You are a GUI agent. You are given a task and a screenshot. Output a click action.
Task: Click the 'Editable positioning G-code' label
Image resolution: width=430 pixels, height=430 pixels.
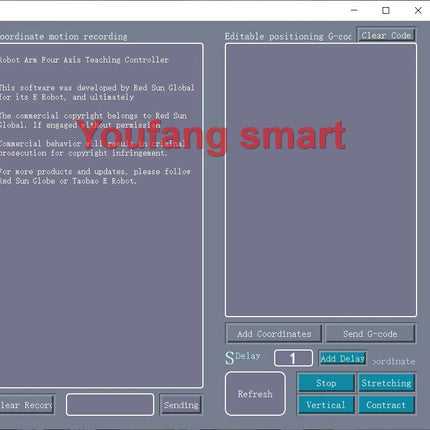click(x=288, y=36)
